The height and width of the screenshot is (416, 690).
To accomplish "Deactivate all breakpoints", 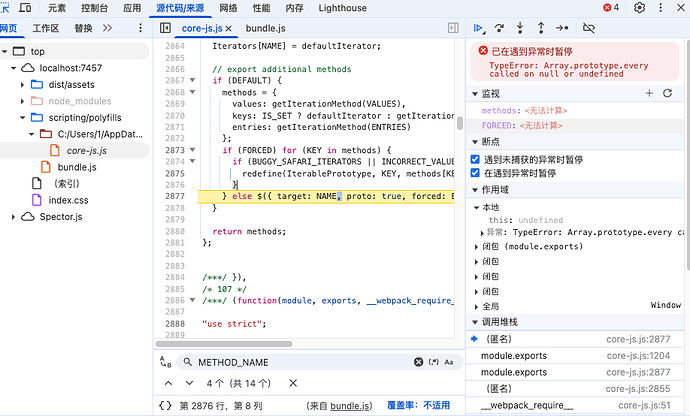I will (x=588, y=28).
